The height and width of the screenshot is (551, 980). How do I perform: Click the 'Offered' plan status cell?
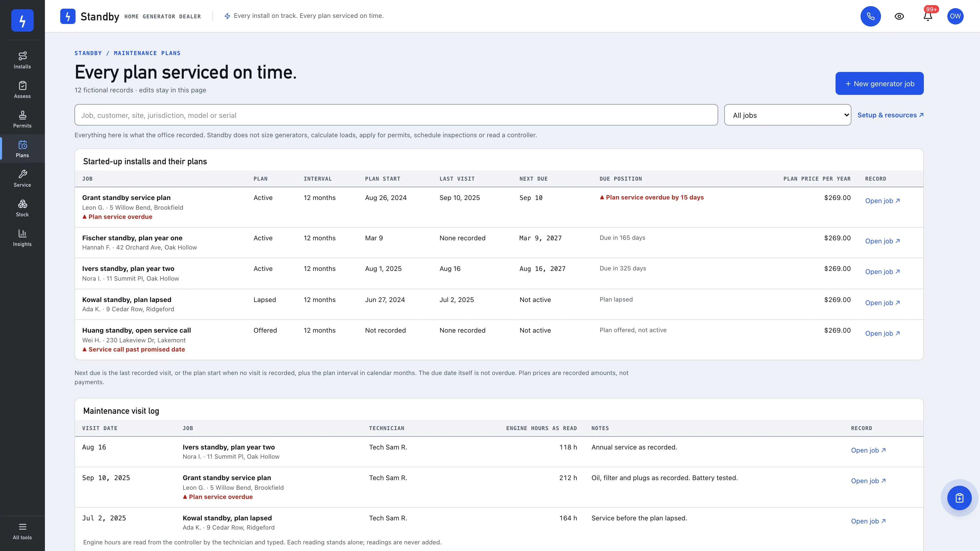pyautogui.click(x=265, y=330)
